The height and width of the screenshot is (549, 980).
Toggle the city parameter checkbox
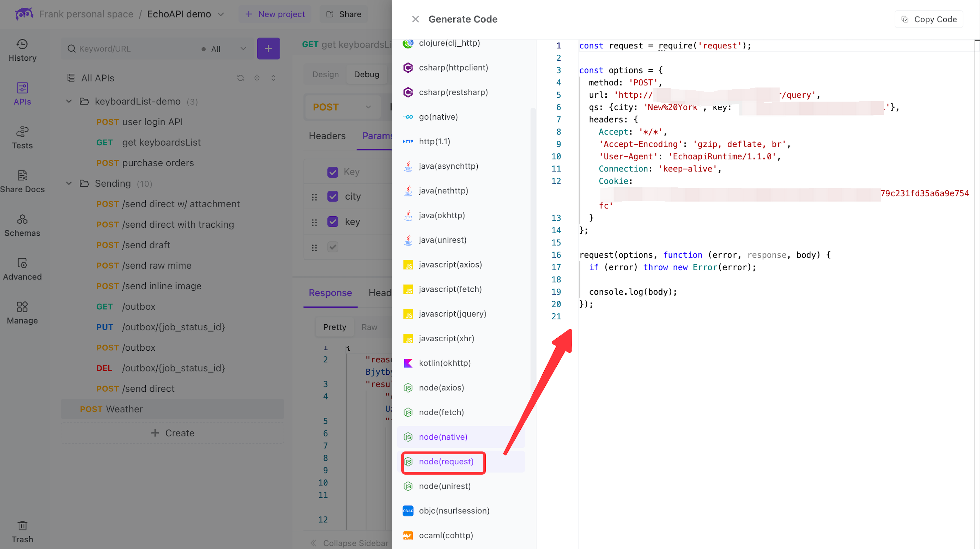coord(333,197)
